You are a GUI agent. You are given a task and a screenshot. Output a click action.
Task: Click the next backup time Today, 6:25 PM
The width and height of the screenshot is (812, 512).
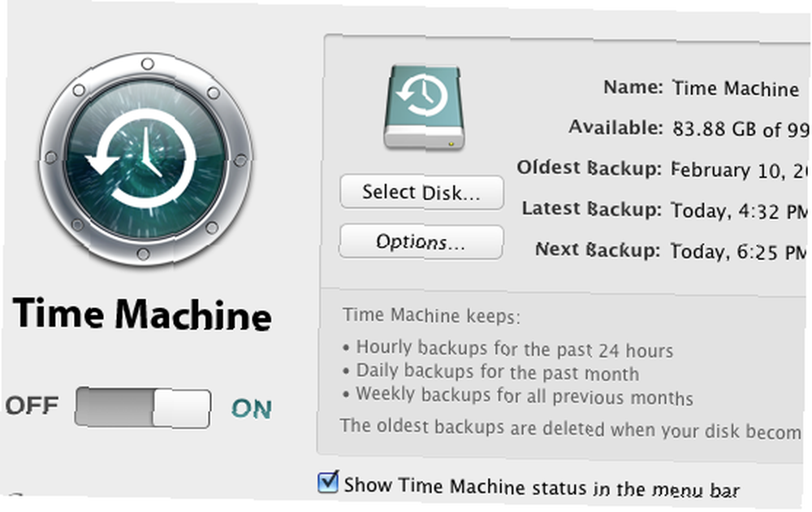pyautogui.click(x=739, y=252)
